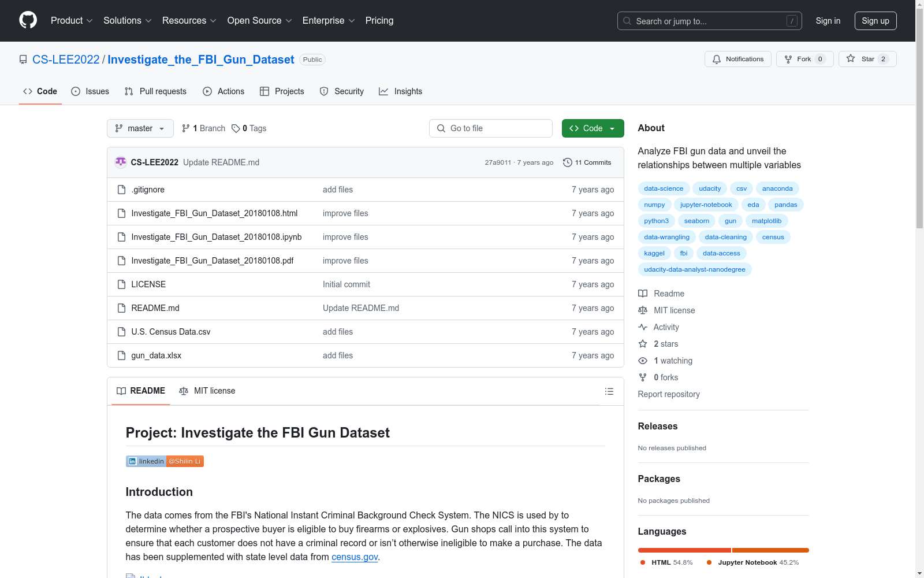
Task: Expand the Open Source menu
Action: [x=260, y=20]
